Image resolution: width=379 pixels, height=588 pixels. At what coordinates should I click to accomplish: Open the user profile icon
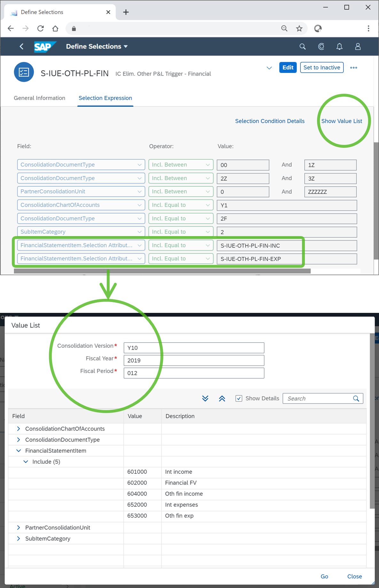click(358, 47)
